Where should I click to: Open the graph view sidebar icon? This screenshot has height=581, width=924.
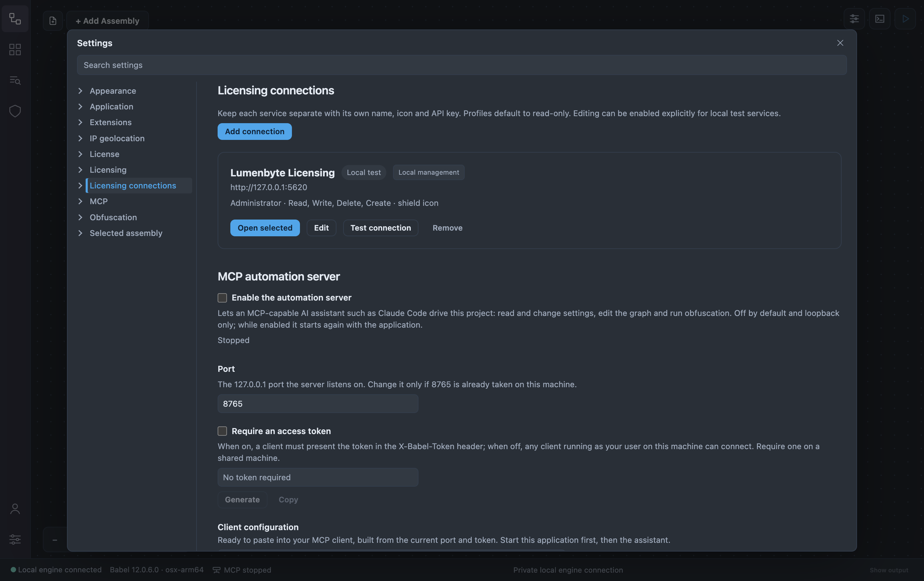tap(15, 19)
